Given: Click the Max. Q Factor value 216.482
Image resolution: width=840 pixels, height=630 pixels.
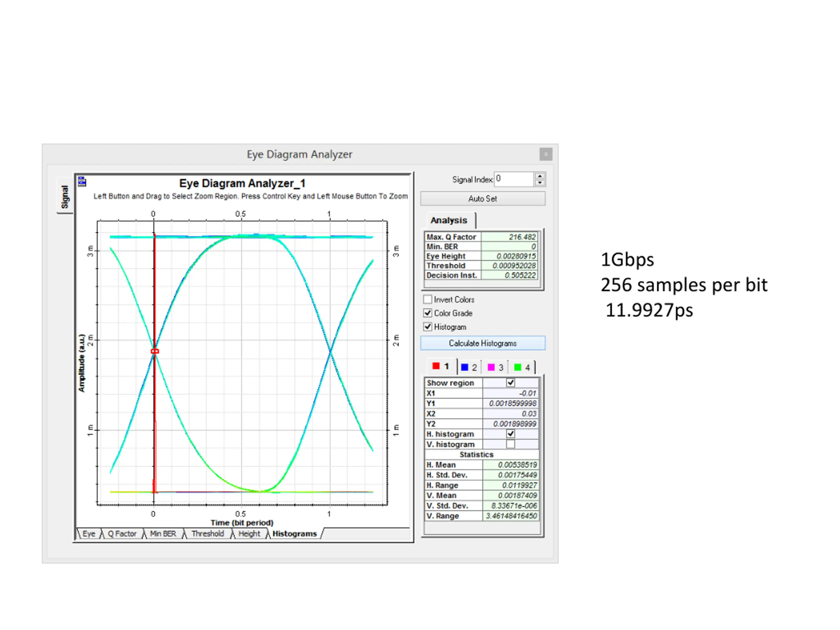Looking at the screenshot, I should (x=509, y=237).
